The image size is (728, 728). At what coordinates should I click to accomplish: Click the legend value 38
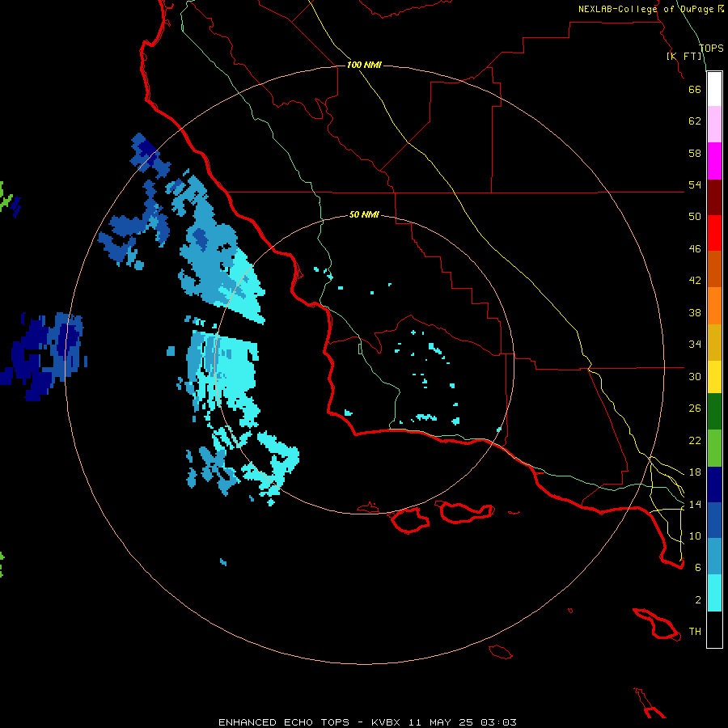pos(695,312)
